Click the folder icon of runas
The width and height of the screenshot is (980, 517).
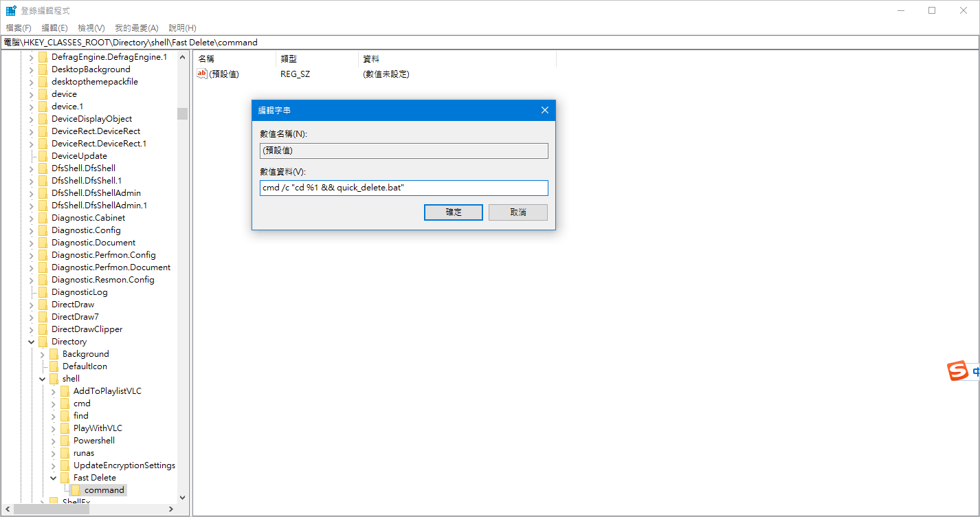click(65, 453)
